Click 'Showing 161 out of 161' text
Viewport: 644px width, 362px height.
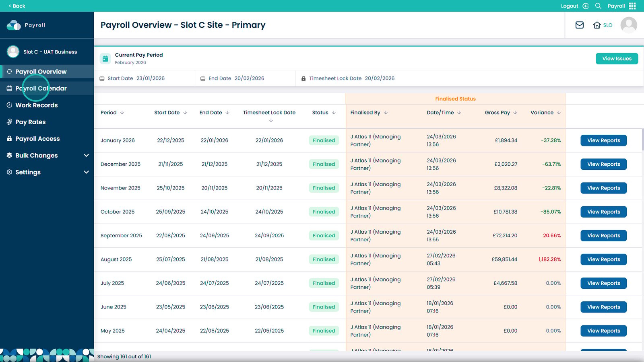(124, 356)
